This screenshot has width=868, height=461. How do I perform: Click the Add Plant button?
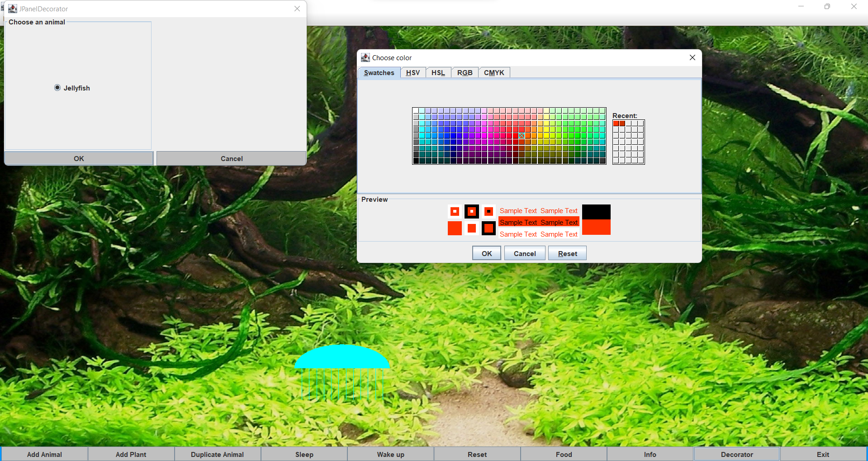(131, 454)
